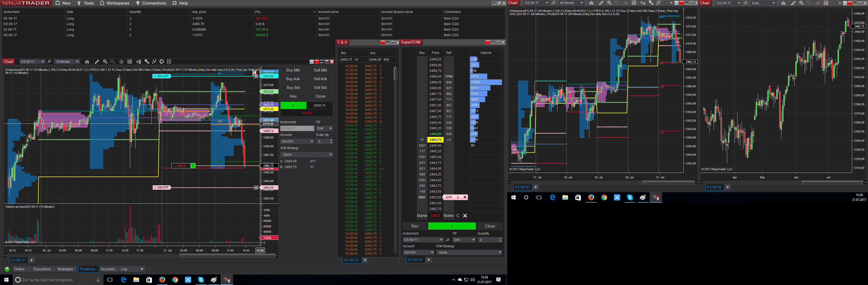Open bar type settings in 15 Minute chart
This screenshot has width=868, height=285.
click(87, 61)
